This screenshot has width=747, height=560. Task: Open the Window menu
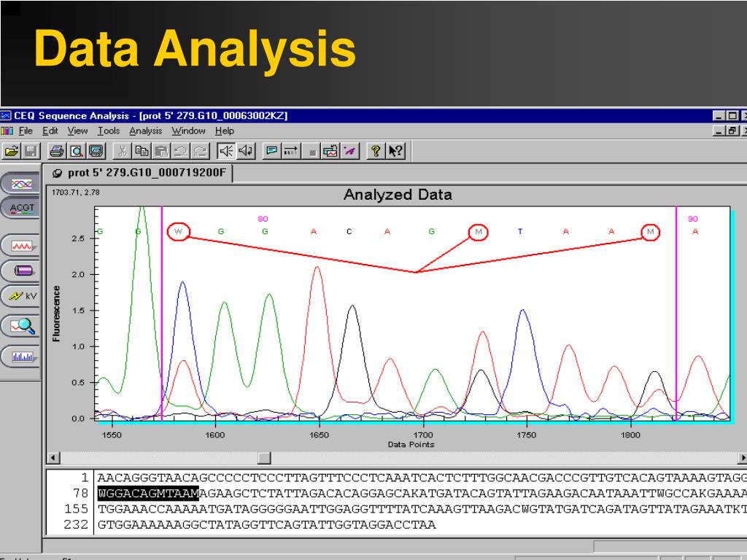[189, 131]
